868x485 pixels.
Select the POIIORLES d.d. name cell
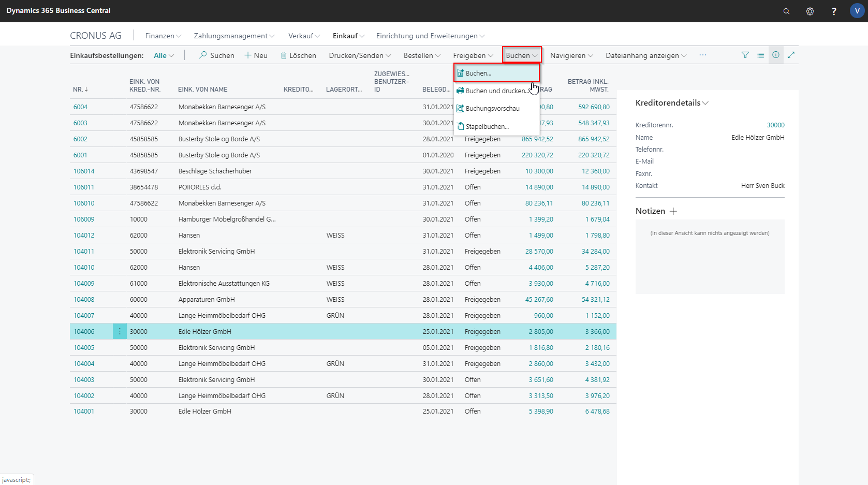200,187
